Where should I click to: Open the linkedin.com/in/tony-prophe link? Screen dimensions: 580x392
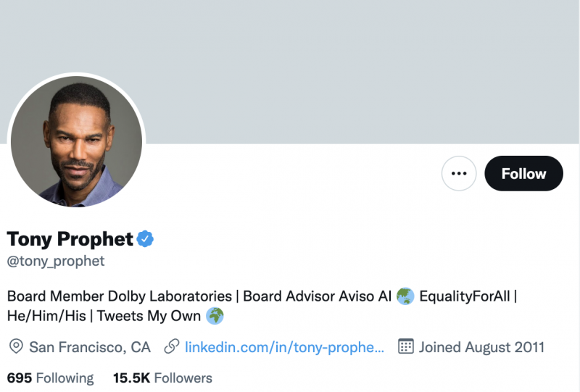click(x=284, y=347)
